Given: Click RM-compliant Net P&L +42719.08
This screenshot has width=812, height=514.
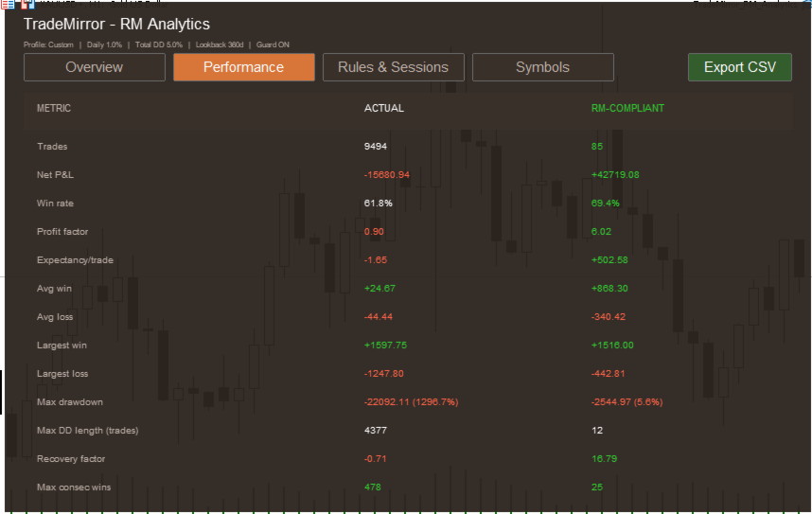Looking at the screenshot, I should coord(615,175).
